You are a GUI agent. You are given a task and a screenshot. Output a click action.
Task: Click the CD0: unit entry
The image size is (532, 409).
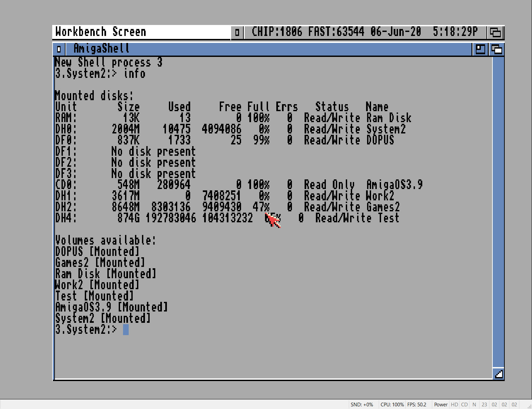click(x=66, y=184)
